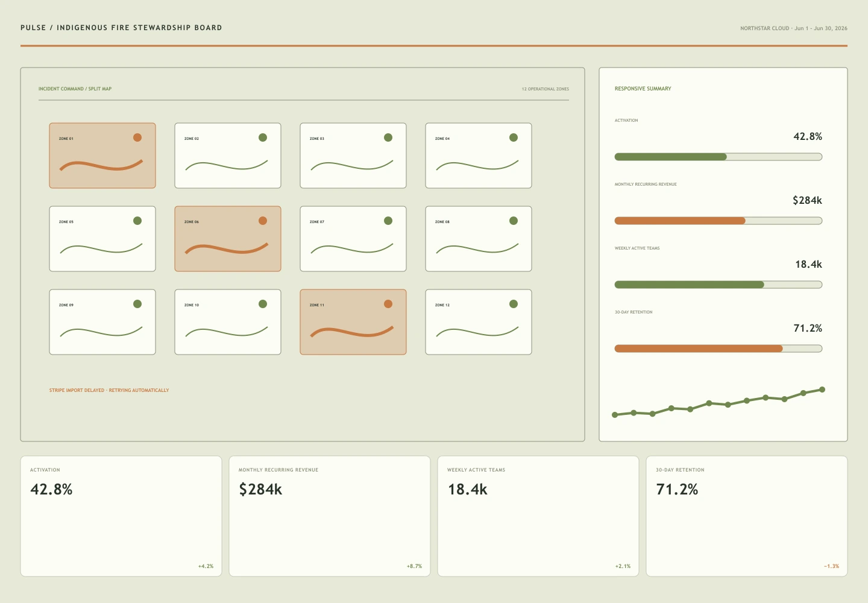This screenshot has height=603, width=868.
Task: Click the Zone 08 status dot
Action: click(x=514, y=221)
